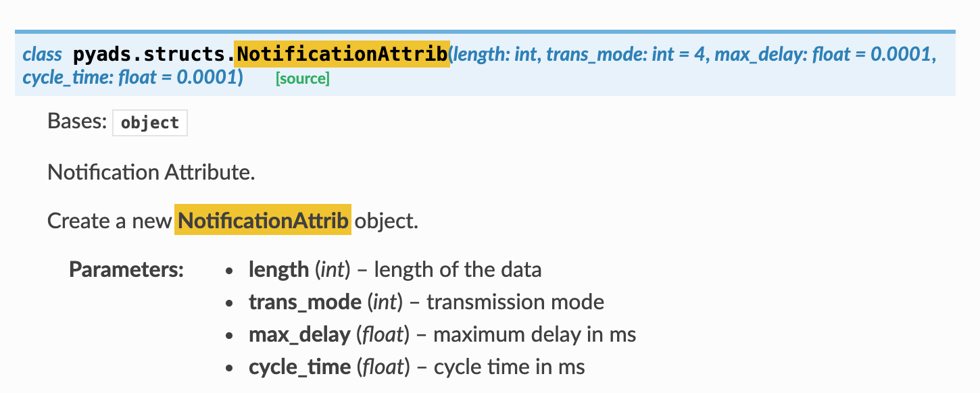Click the highlighted NotificationAttrib class name
The image size is (980, 393).
click(341, 54)
